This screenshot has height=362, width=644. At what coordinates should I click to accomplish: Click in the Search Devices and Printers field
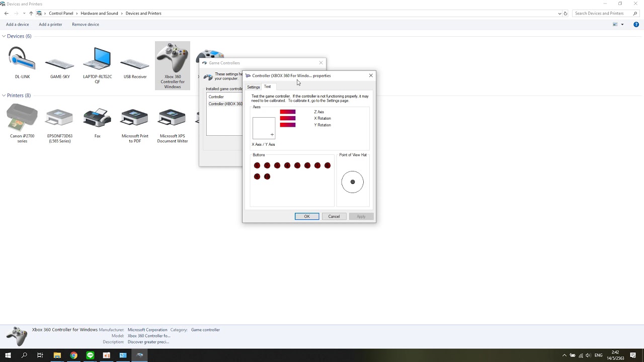pyautogui.click(x=602, y=14)
